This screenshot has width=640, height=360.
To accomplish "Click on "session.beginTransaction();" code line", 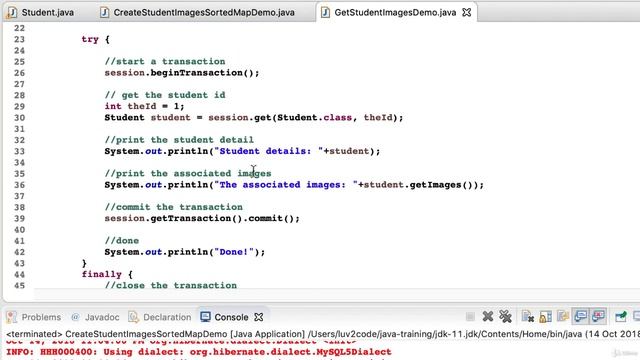I will 182,73.
